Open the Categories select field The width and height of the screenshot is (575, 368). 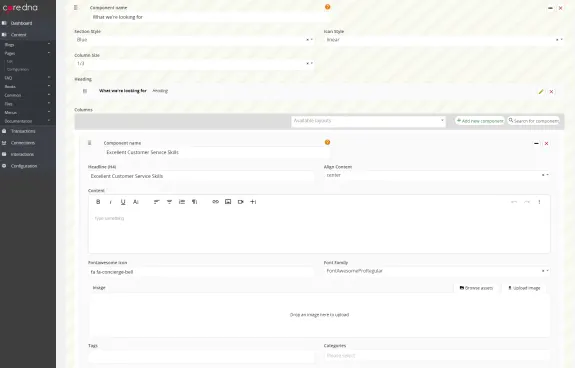click(x=436, y=356)
